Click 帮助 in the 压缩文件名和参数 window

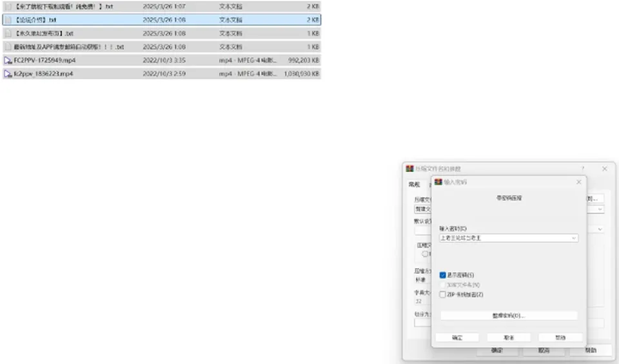591,350
